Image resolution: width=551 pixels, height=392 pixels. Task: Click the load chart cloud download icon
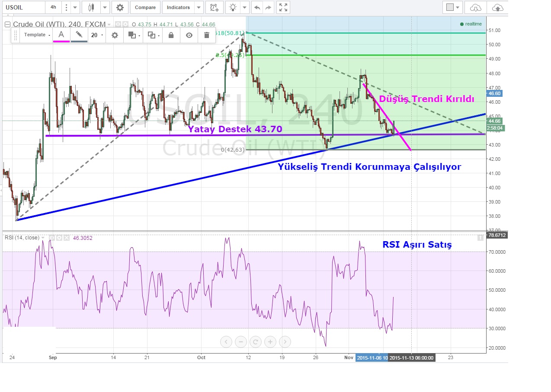click(x=475, y=7)
